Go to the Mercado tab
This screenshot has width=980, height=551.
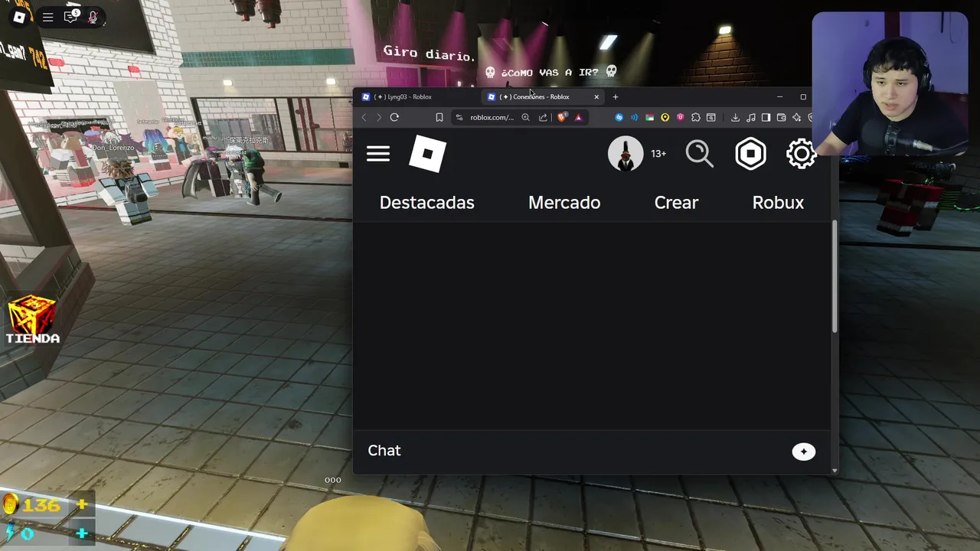tap(564, 203)
